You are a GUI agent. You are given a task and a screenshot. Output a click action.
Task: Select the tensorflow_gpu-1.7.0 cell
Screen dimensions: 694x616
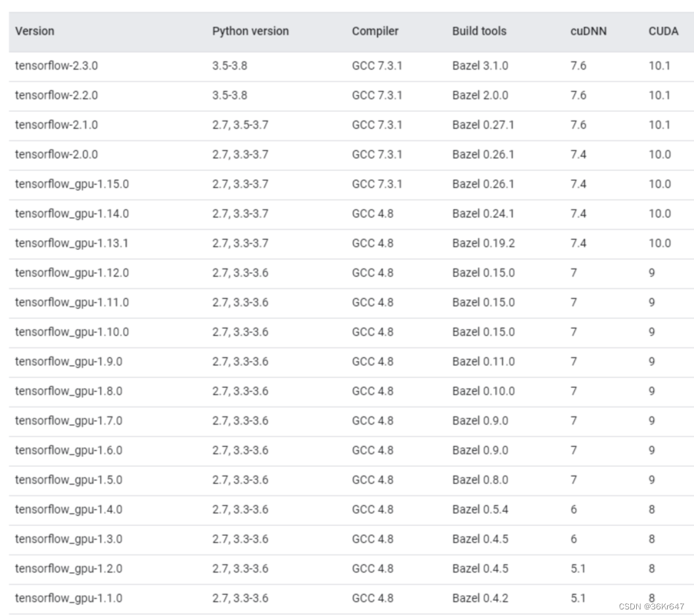68,421
